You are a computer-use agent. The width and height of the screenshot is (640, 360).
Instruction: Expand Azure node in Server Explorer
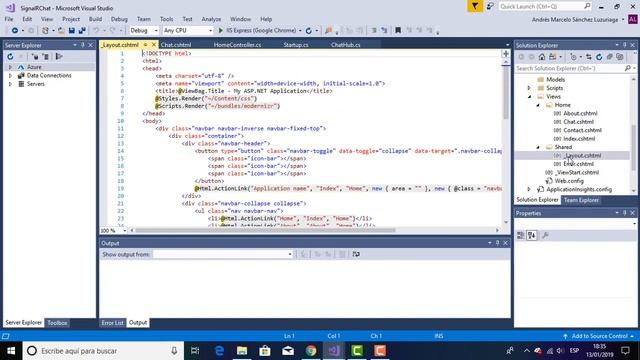pyautogui.click(x=10, y=67)
